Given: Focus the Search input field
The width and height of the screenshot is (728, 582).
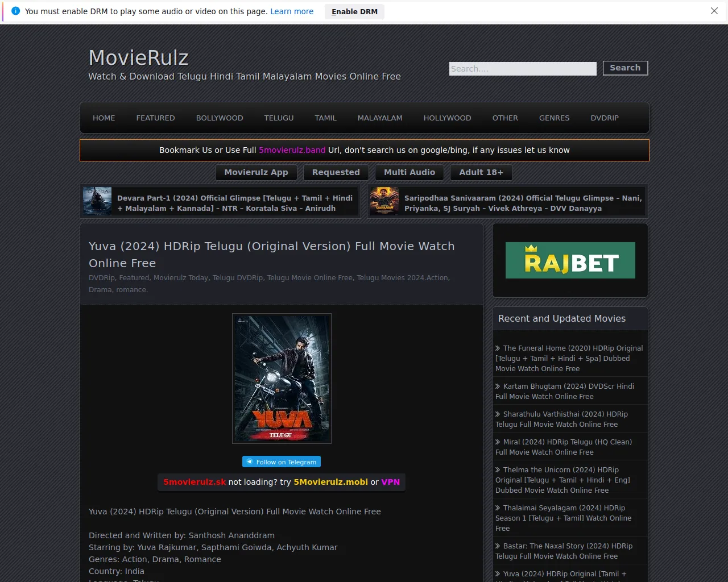Looking at the screenshot, I should point(523,69).
